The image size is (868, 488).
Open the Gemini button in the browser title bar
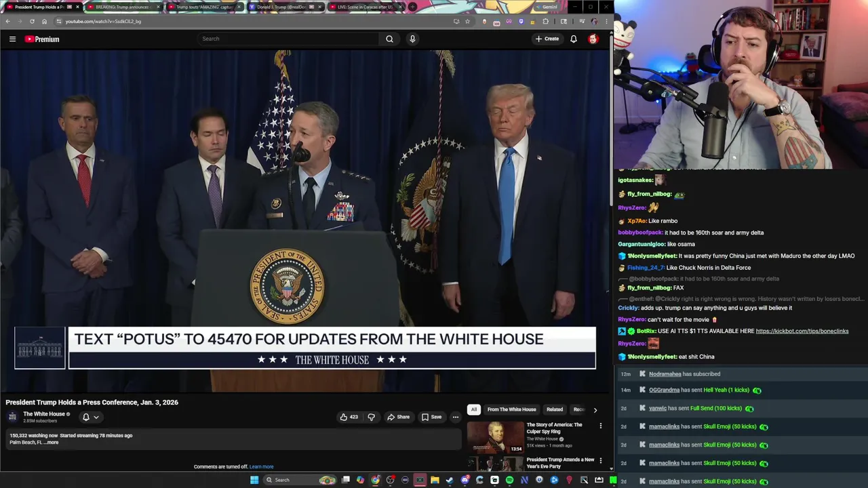[547, 7]
